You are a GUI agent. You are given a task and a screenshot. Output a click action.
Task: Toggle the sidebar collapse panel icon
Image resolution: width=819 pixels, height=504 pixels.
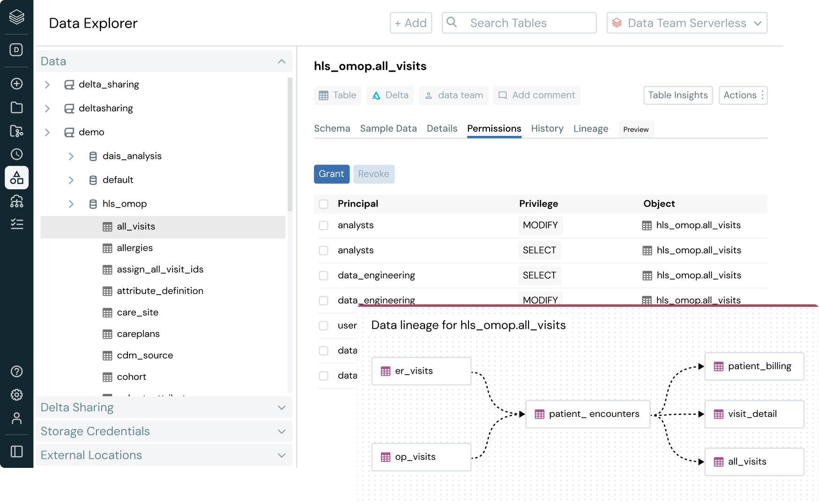16,452
